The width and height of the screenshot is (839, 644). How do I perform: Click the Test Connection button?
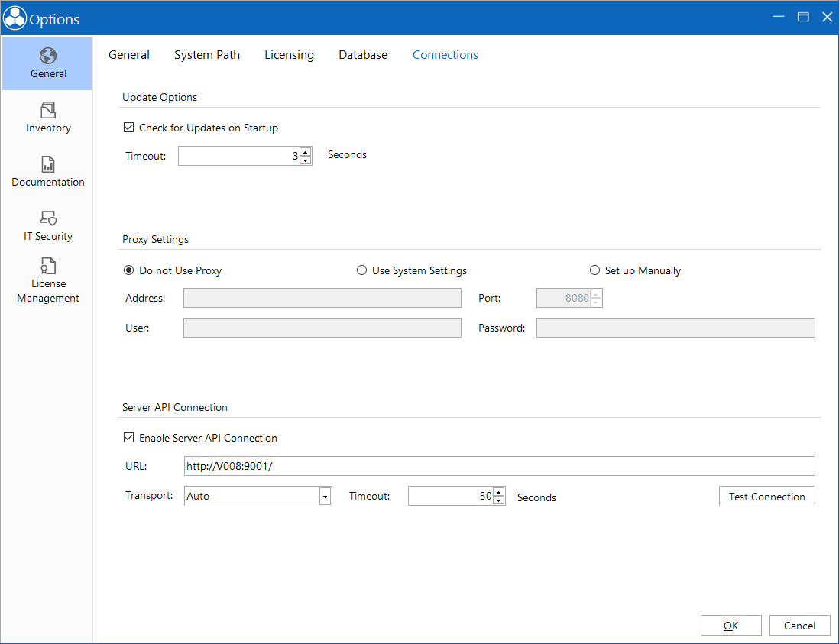tap(766, 497)
